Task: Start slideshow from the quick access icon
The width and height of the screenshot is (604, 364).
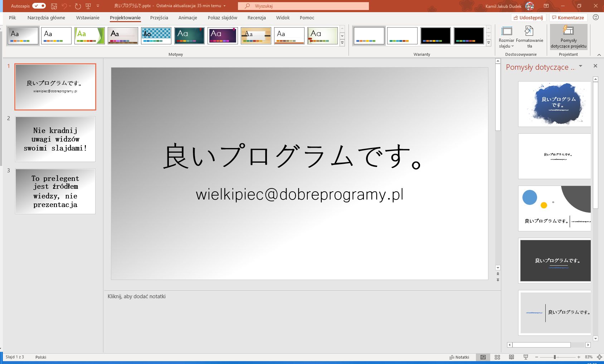Action: pos(88,6)
